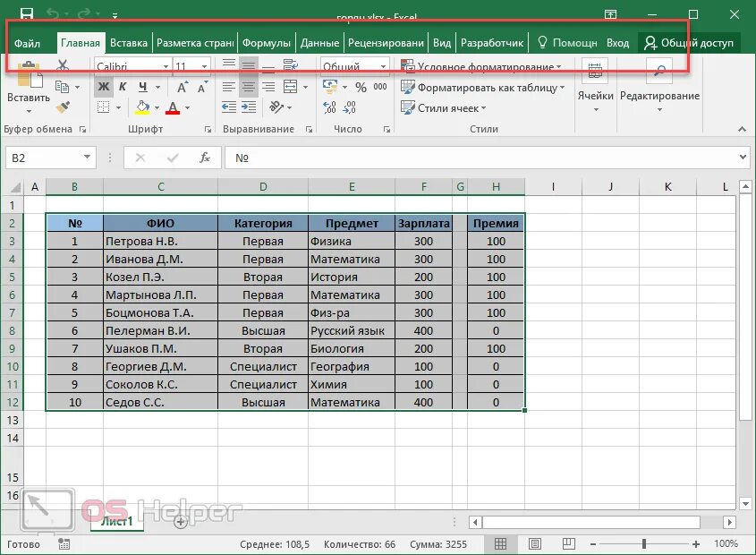Viewport: 756px width, 555px height.
Task: Switch to Normal view in status bar
Action: [500, 544]
